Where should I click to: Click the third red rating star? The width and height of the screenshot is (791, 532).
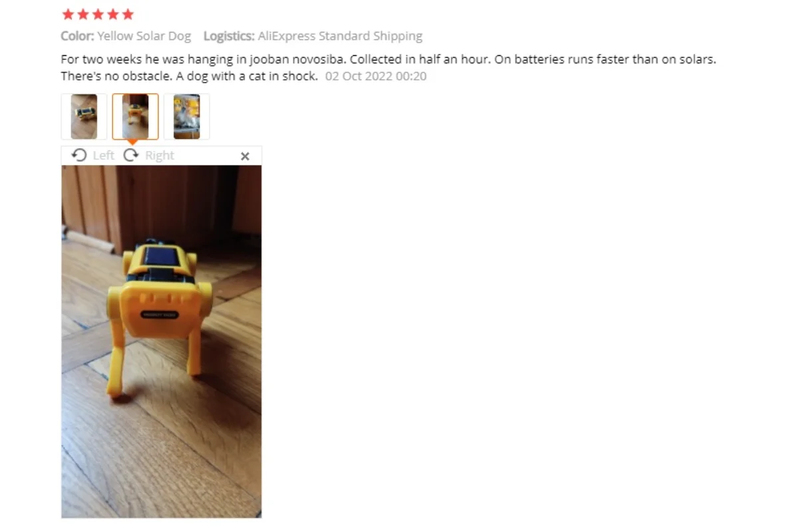click(98, 14)
